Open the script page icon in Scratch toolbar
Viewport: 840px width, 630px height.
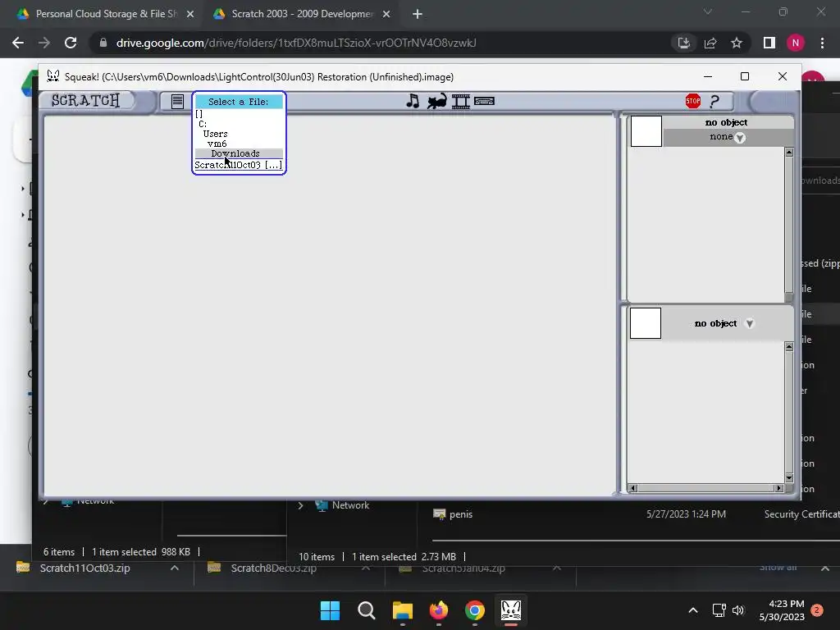coord(177,101)
